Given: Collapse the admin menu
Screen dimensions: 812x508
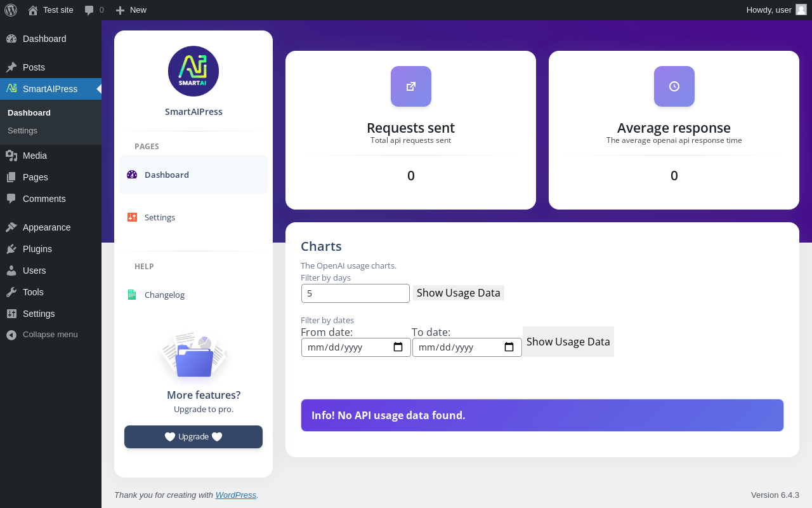Looking at the screenshot, I should point(51,335).
